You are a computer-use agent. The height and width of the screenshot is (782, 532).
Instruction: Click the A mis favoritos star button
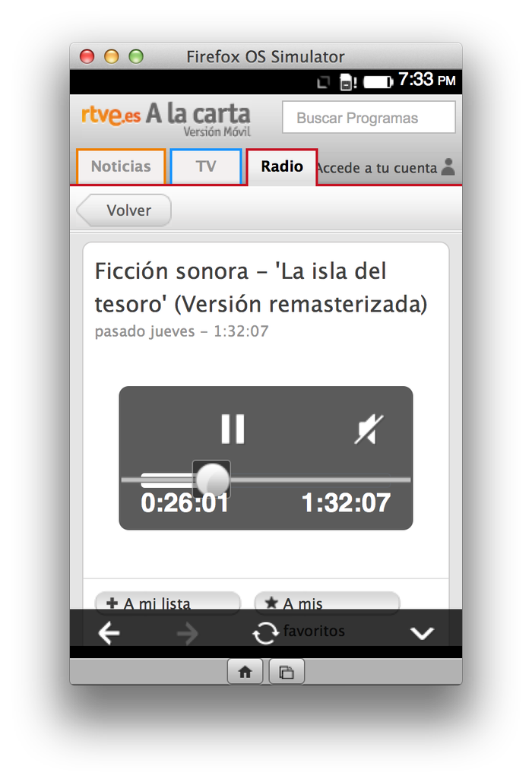tap(327, 603)
